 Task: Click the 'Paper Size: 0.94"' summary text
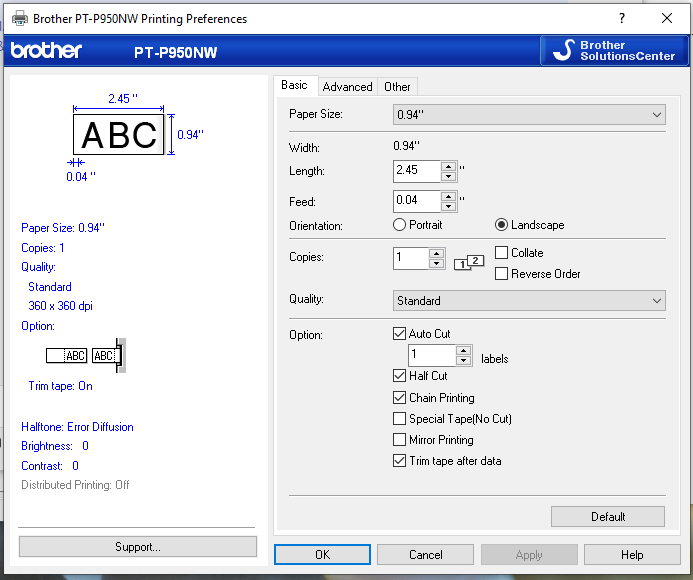coord(63,228)
